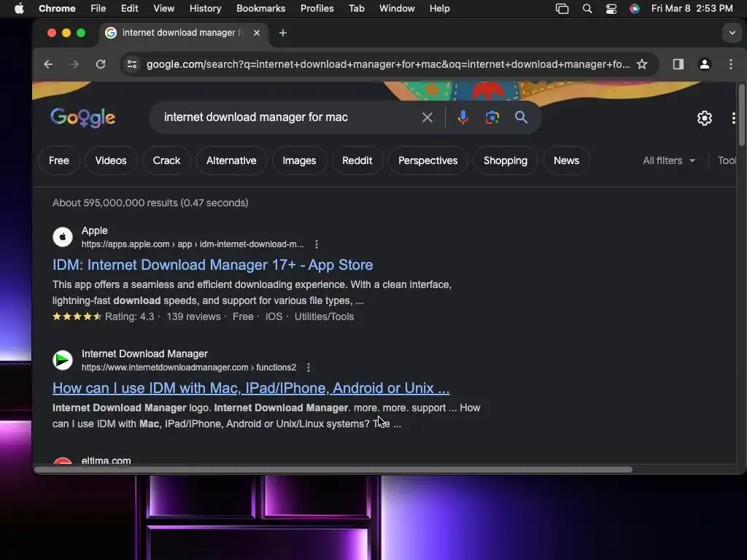The height and width of the screenshot is (560, 747).
Task: Search by image with Google Lens icon
Action: [x=492, y=117]
